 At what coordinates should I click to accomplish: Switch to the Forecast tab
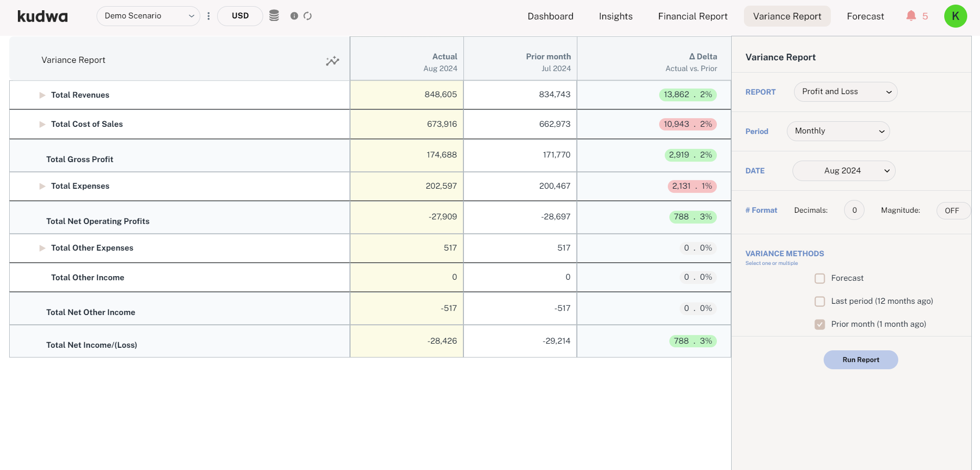[x=865, y=16]
